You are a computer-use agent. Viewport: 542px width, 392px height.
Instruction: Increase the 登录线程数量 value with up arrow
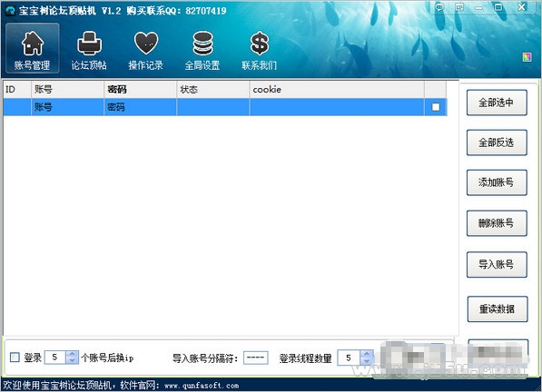(x=367, y=354)
